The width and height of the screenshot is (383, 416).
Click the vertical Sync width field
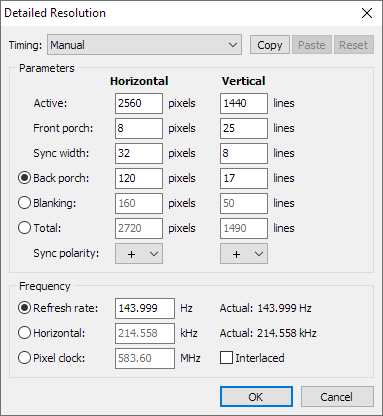coord(244,153)
